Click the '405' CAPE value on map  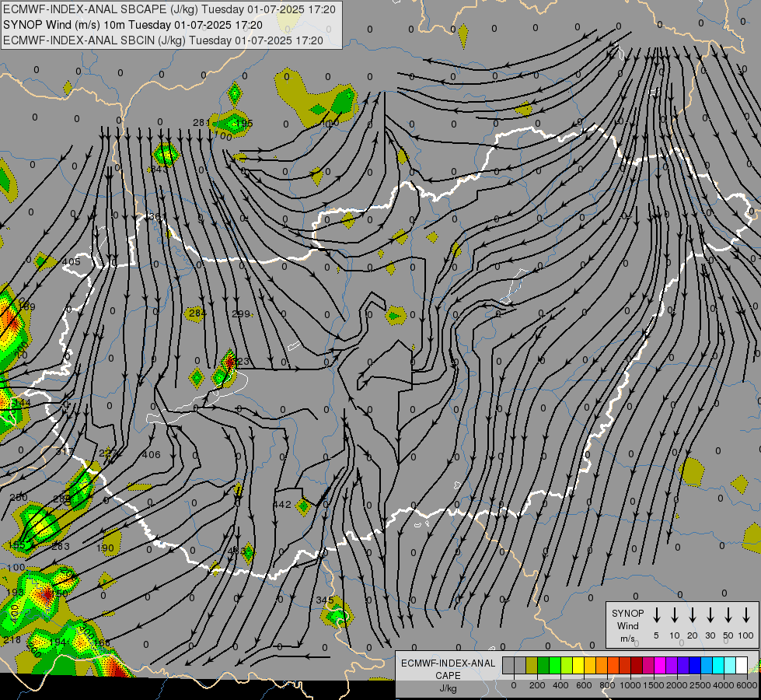point(72,262)
